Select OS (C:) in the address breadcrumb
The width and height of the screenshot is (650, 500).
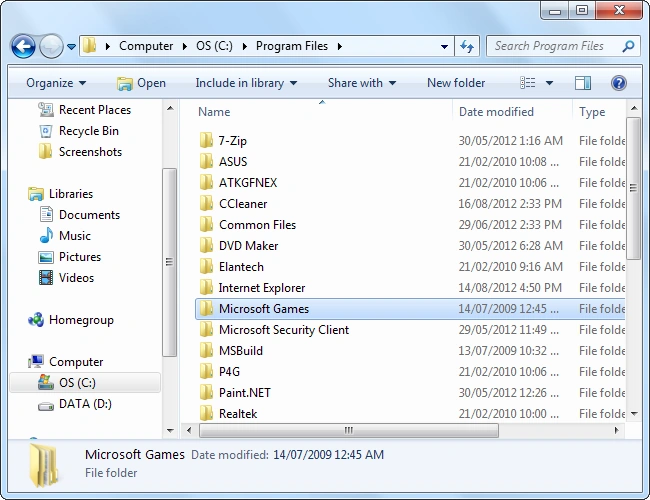tap(214, 46)
